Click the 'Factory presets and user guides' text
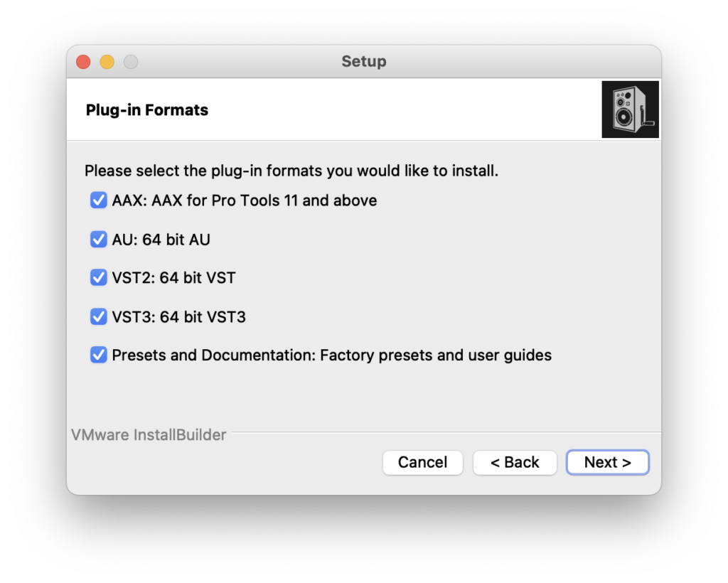 click(x=435, y=355)
